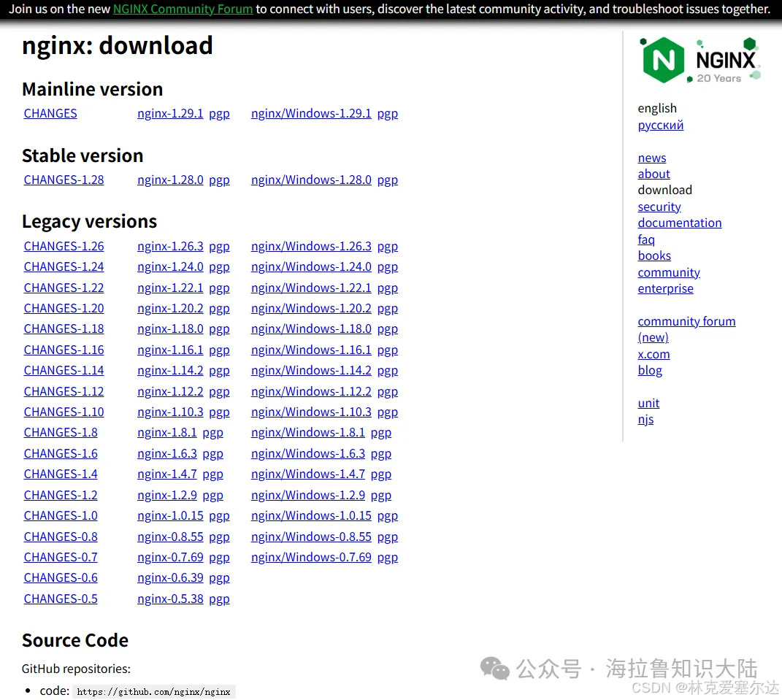Open CHANGES-1.26 link
782x700 pixels.
(x=64, y=246)
